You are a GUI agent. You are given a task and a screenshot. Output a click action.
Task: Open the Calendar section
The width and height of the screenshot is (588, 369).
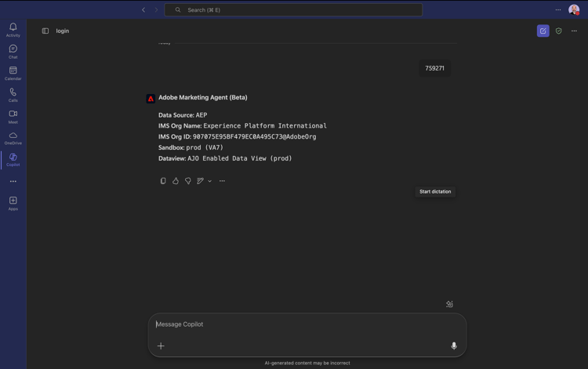coord(13,73)
